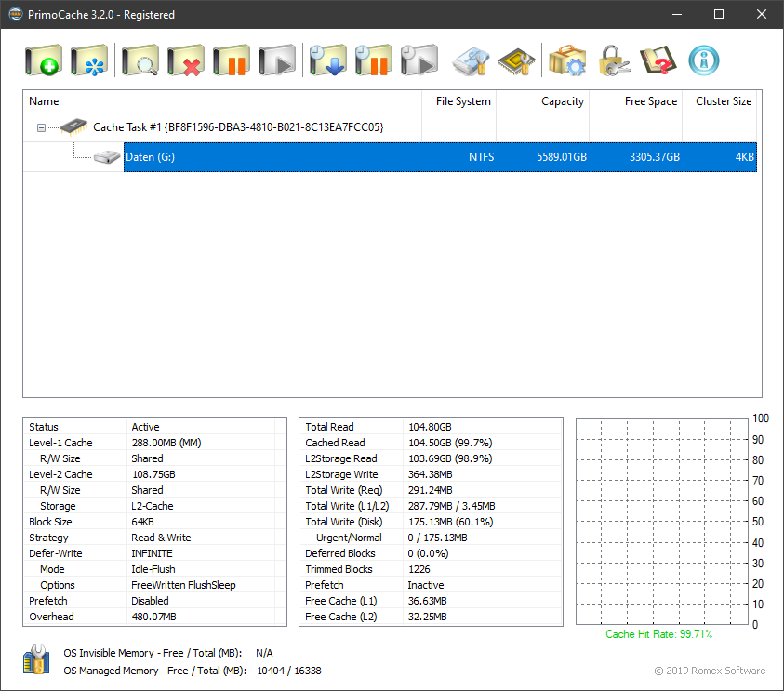Click the Free Space column header

[635, 101]
